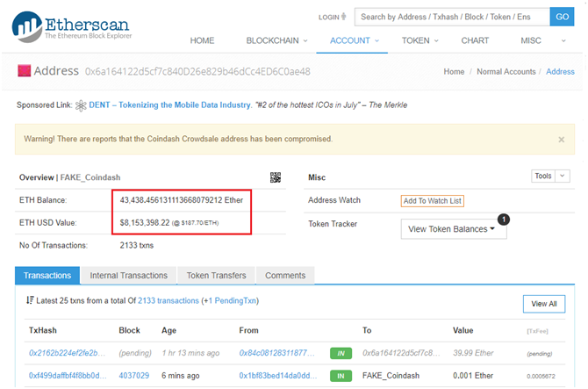Expand the Tools dropdown arrow
The height and width of the screenshot is (389, 588).
[x=563, y=176]
